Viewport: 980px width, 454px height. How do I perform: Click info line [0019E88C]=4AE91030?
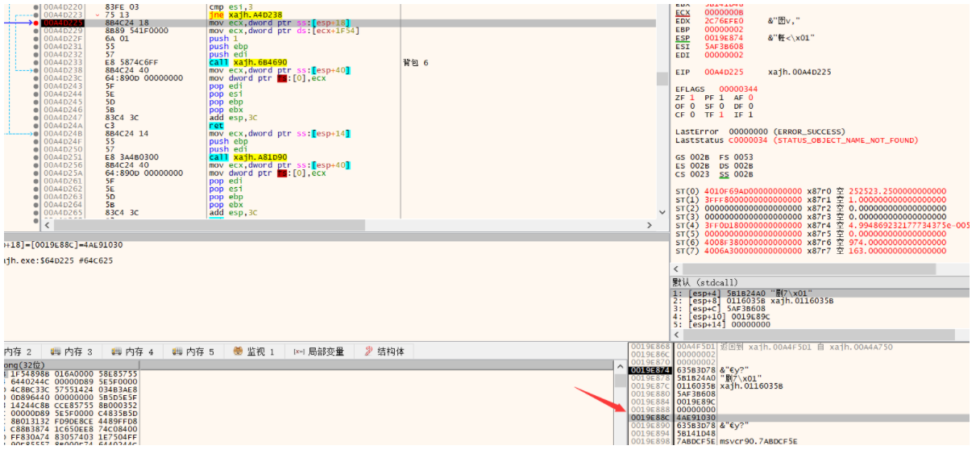63,244
